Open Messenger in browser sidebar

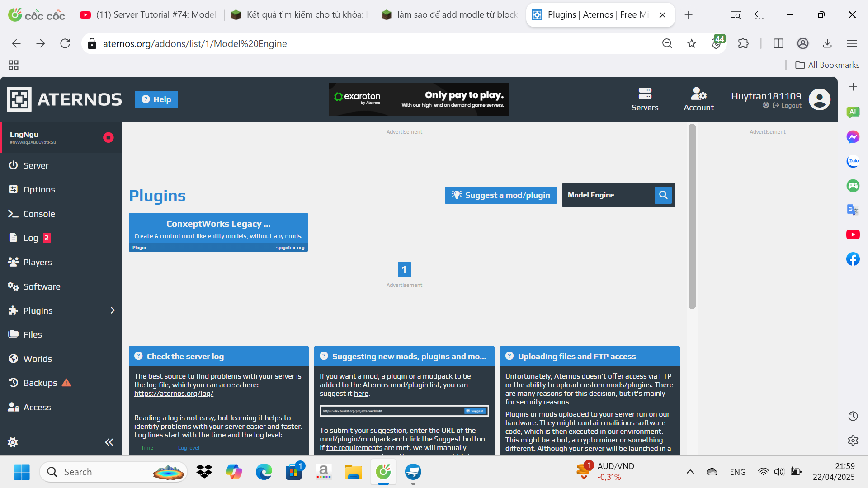853,136
